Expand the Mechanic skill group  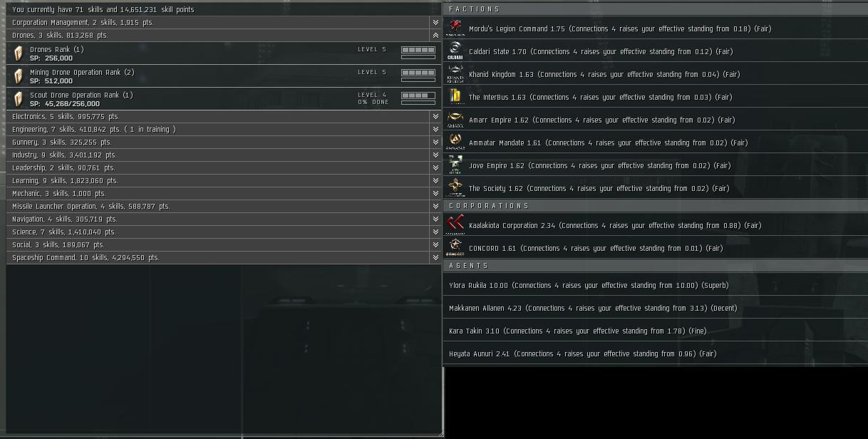tap(435, 194)
